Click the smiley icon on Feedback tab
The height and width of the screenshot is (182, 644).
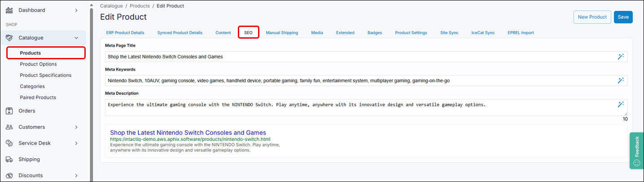click(x=636, y=162)
